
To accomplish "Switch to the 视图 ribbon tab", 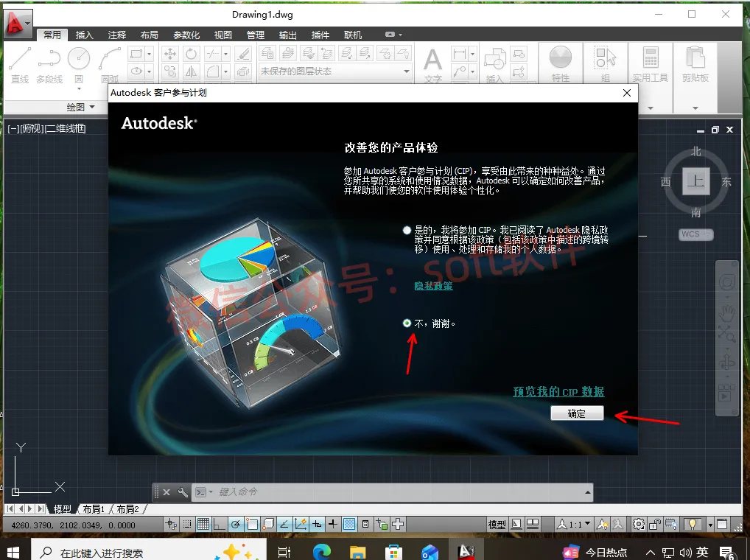I will [x=223, y=35].
